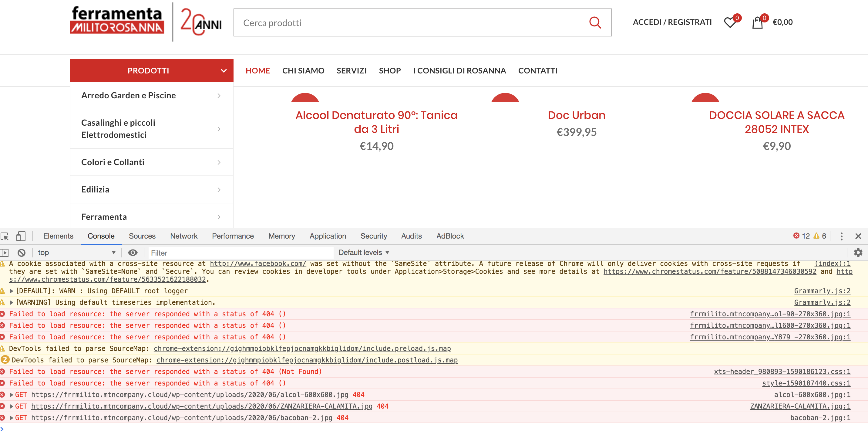
Task: Open the CHI SIAMO menu item
Action: [x=303, y=70]
